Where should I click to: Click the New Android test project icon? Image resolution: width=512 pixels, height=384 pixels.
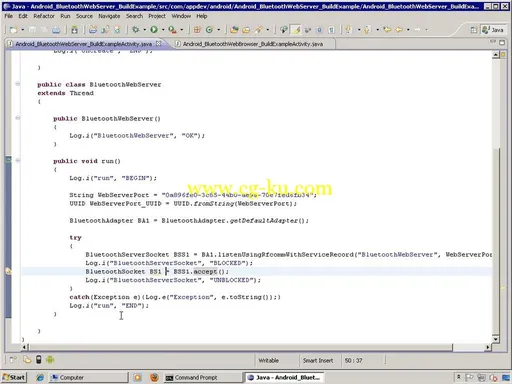[105, 30]
